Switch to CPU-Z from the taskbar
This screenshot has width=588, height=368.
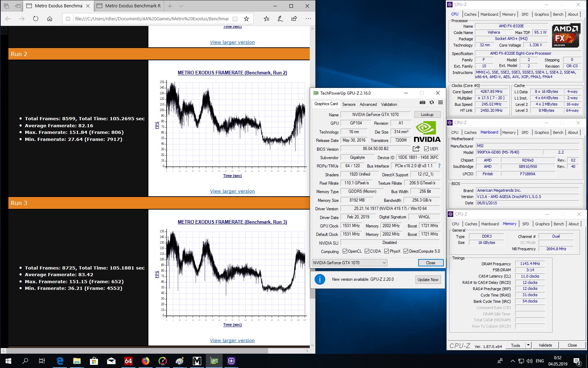point(231,361)
